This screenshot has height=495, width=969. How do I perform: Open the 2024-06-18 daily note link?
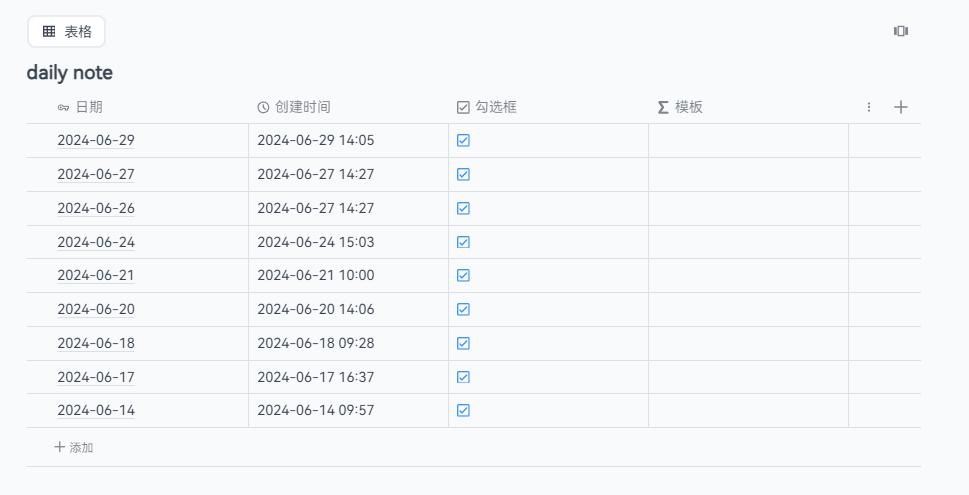pos(96,343)
